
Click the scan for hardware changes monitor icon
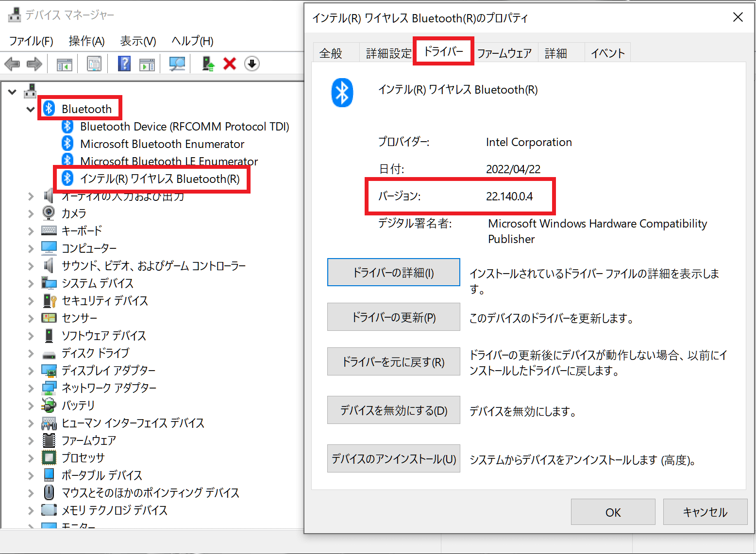(177, 64)
